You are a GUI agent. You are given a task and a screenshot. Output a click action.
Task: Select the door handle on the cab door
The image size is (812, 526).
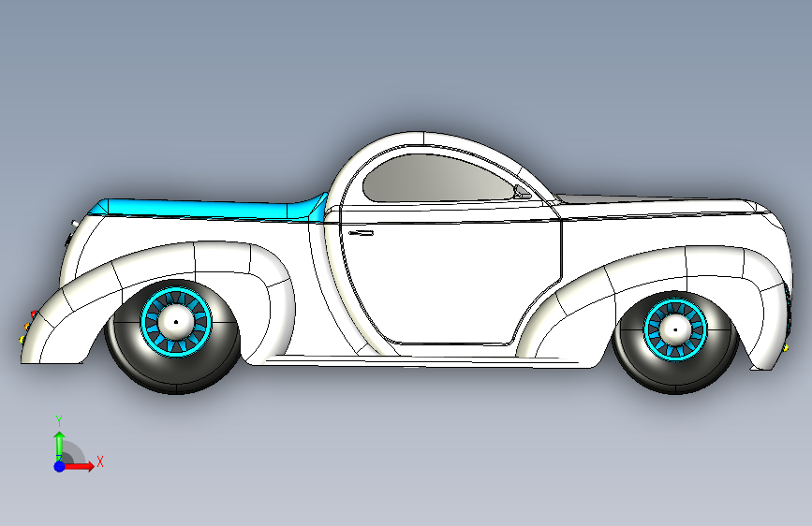361,233
